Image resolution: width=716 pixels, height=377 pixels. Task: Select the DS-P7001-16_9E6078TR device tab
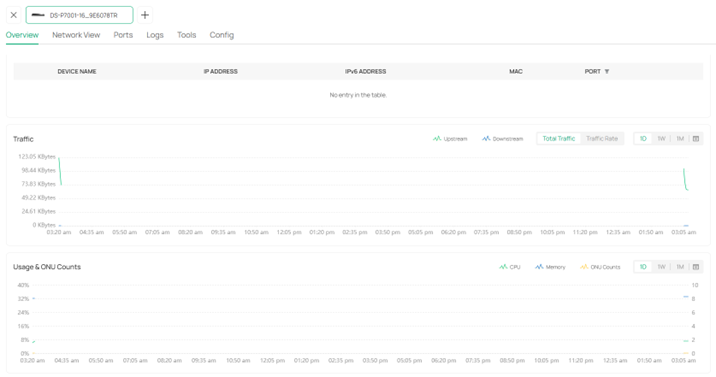79,15
